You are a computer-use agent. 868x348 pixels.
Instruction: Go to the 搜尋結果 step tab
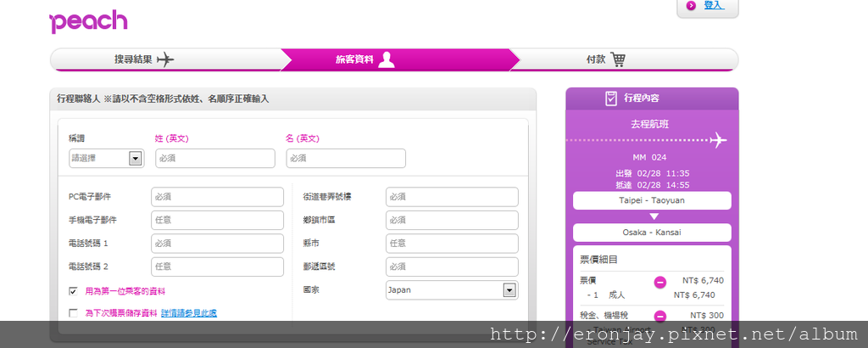(x=165, y=59)
